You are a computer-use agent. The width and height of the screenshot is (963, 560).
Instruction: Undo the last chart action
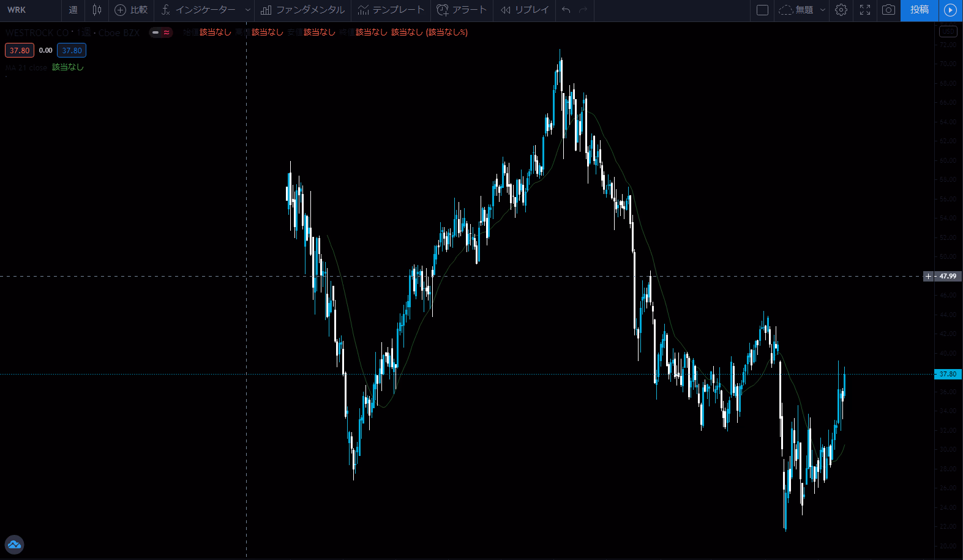pyautogui.click(x=566, y=10)
